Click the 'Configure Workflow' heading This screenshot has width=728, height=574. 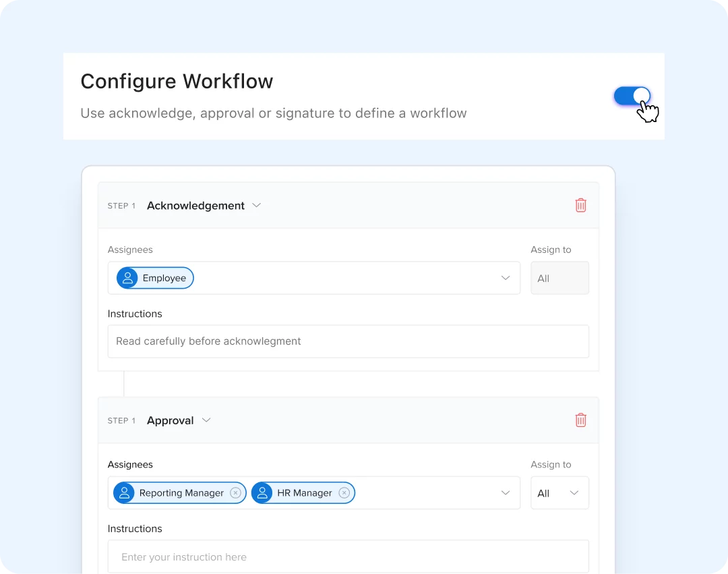tap(177, 81)
